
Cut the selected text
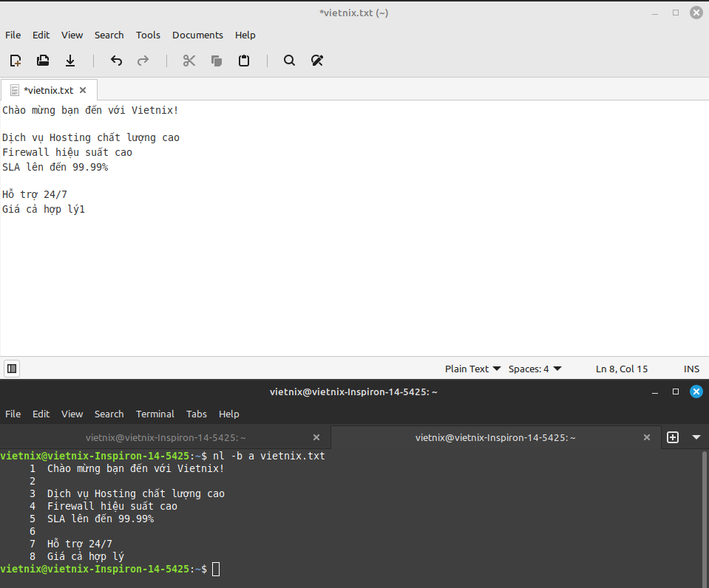189,61
